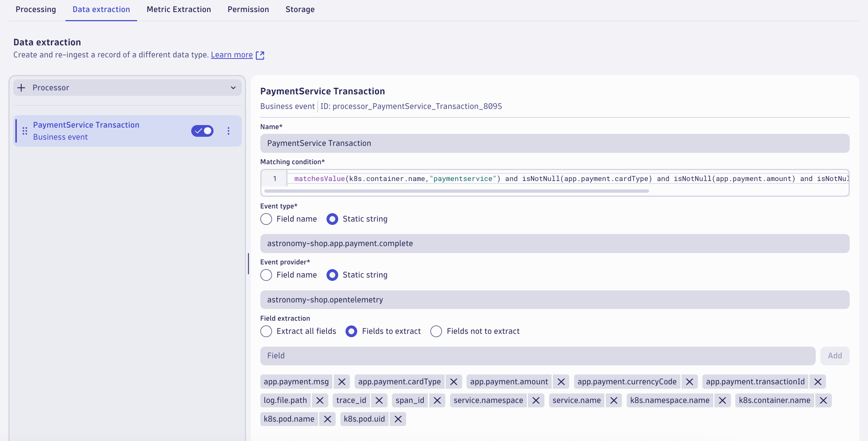Choose Fields not to extract option
The image size is (868, 441).
click(436, 331)
